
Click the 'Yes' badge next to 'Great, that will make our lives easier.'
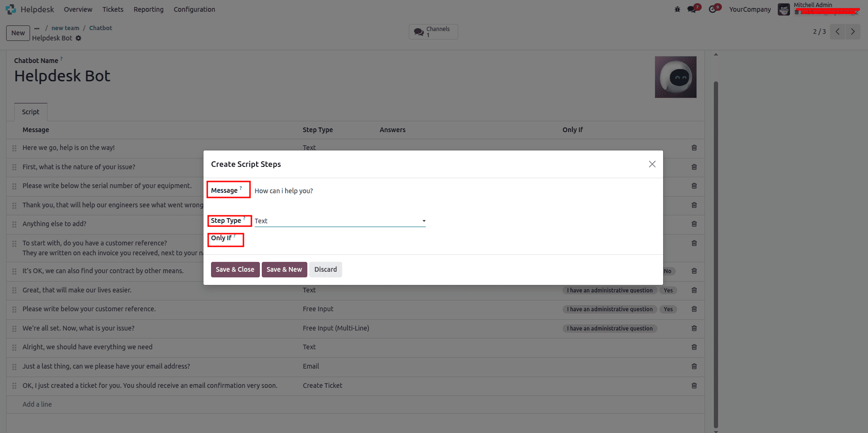click(668, 290)
